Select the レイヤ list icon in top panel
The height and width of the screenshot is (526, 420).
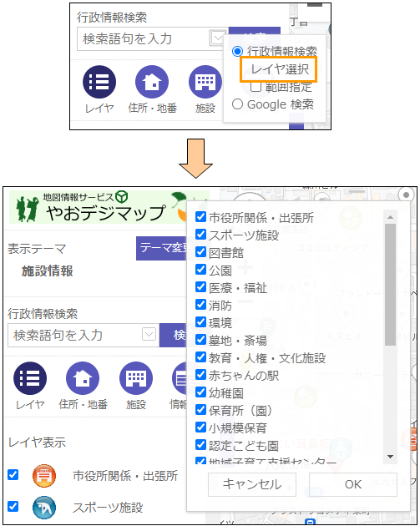pyautogui.click(x=99, y=82)
